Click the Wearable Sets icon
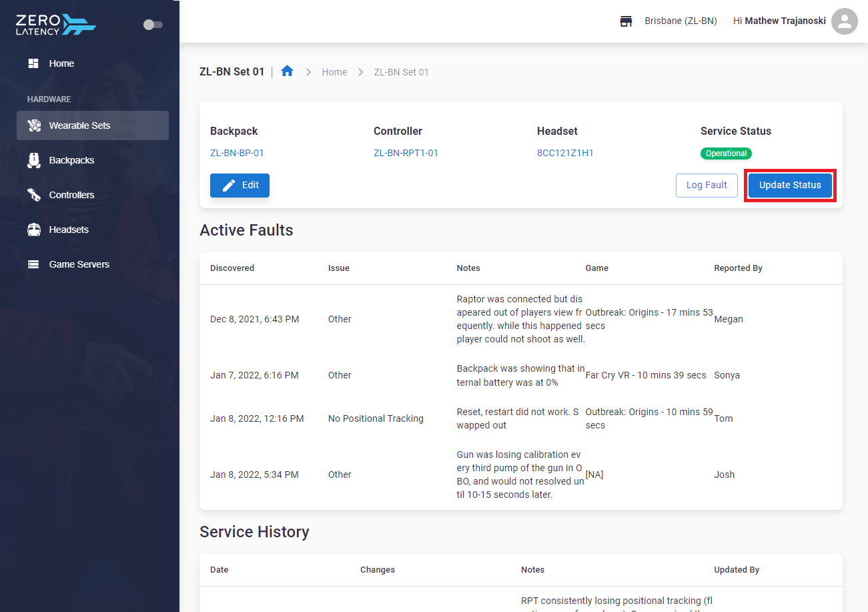The image size is (868, 612). pos(33,125)
